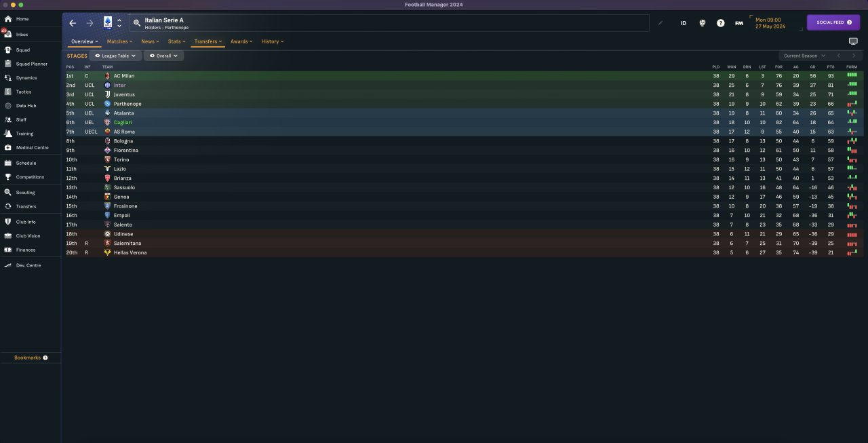This screenshot has width=868, height=443.
Task: Open the Staff section
Action: pos(22,119)
